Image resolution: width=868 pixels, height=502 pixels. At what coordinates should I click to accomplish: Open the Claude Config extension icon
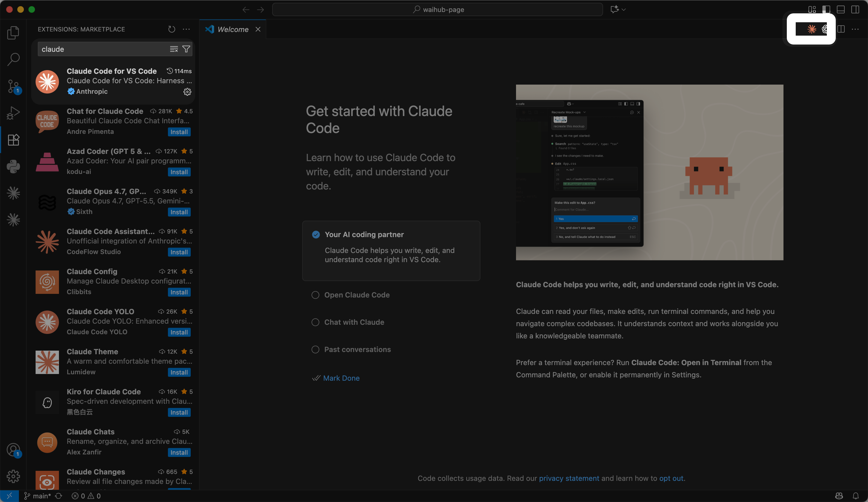47,282
